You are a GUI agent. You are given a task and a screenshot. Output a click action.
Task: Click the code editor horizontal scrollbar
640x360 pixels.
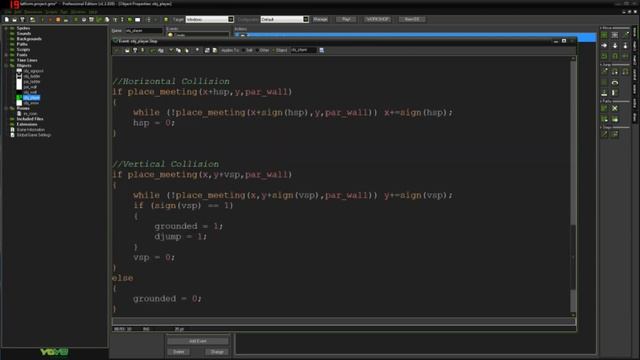click(344, 322)
